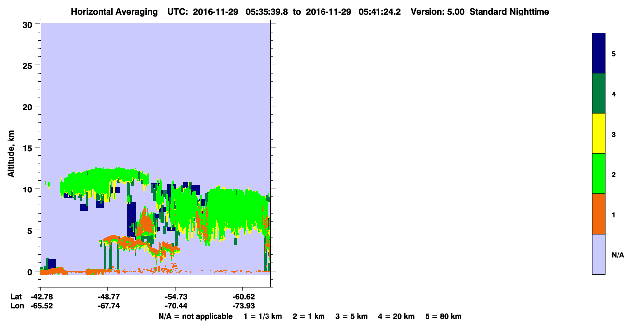Click the bright green colorbar segment 2

click(599, 174)
